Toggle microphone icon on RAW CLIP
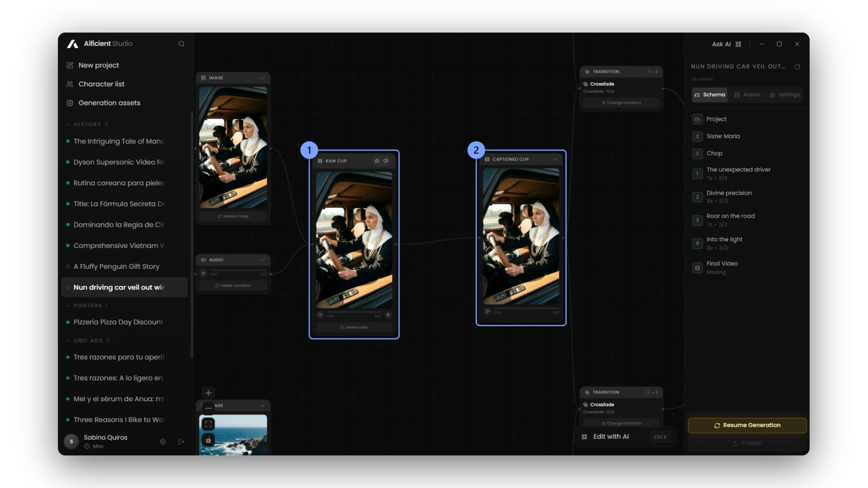The height and width of the screenshot is (488, 868). click(388, 315)
